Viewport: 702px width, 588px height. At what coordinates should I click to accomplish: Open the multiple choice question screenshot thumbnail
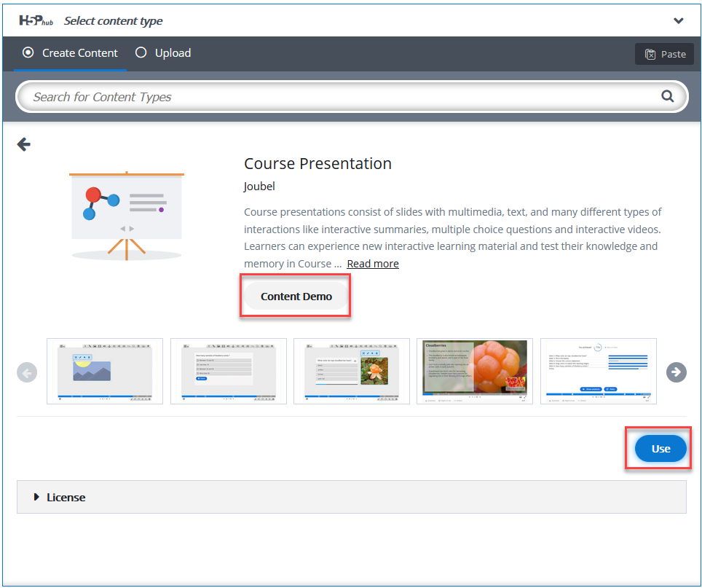coord(229,372)
